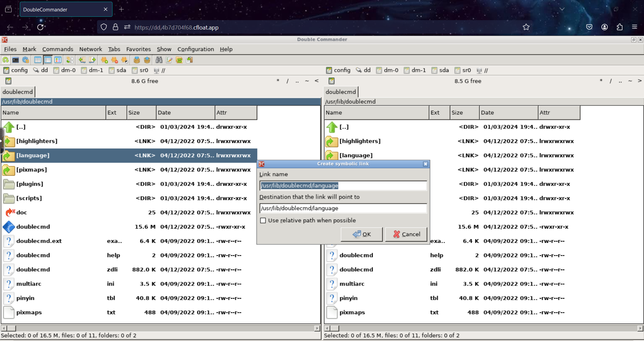Sort left panel by Size column header
This screenshot has width=644, height=341.
click(x=141, y=112)
